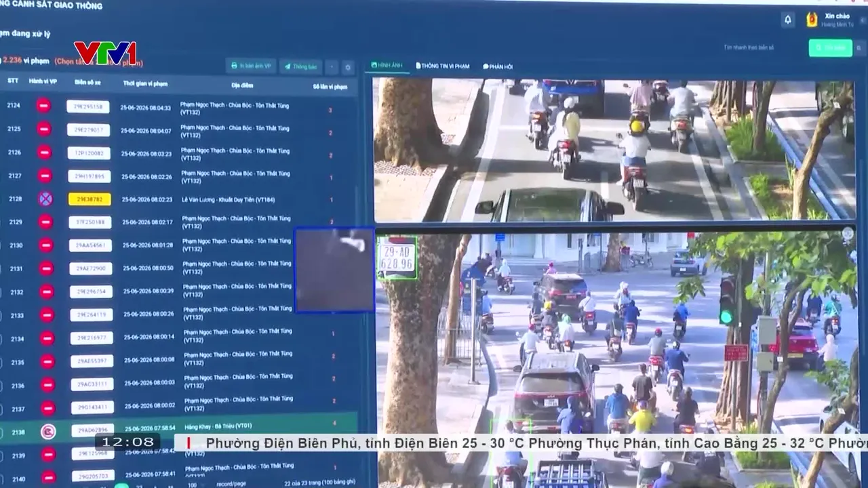Click the location Lê Văn Lương - Khuất Duy Tiến (VT184)
The image size is (868, 488).
pyautogui.click(x=228, y=200)
